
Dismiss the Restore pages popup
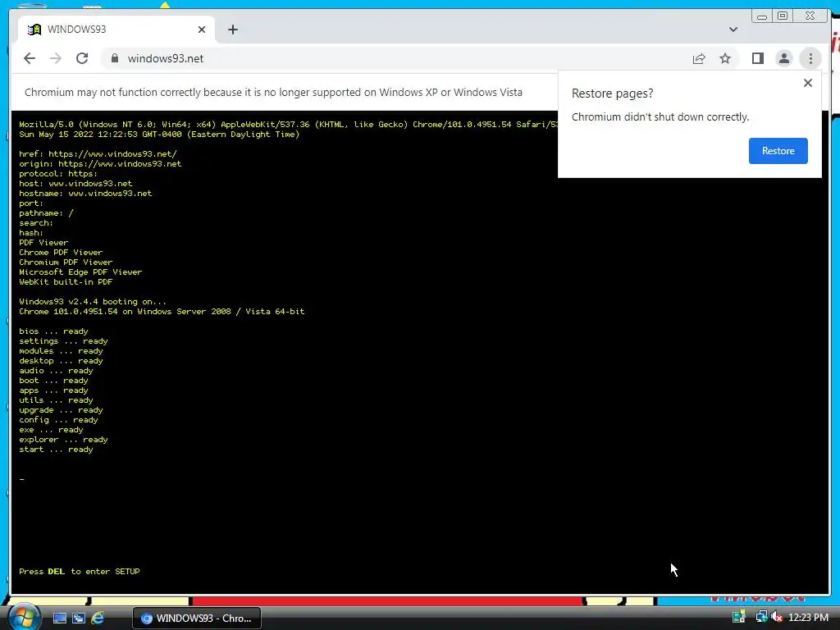pyautogui.click(x=808, y=83)
